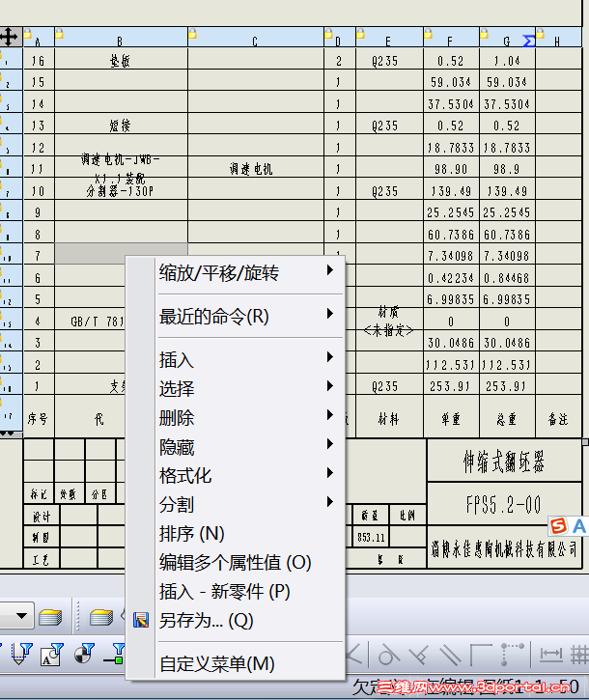Expand the 选择 submenu

click(250, 388)
